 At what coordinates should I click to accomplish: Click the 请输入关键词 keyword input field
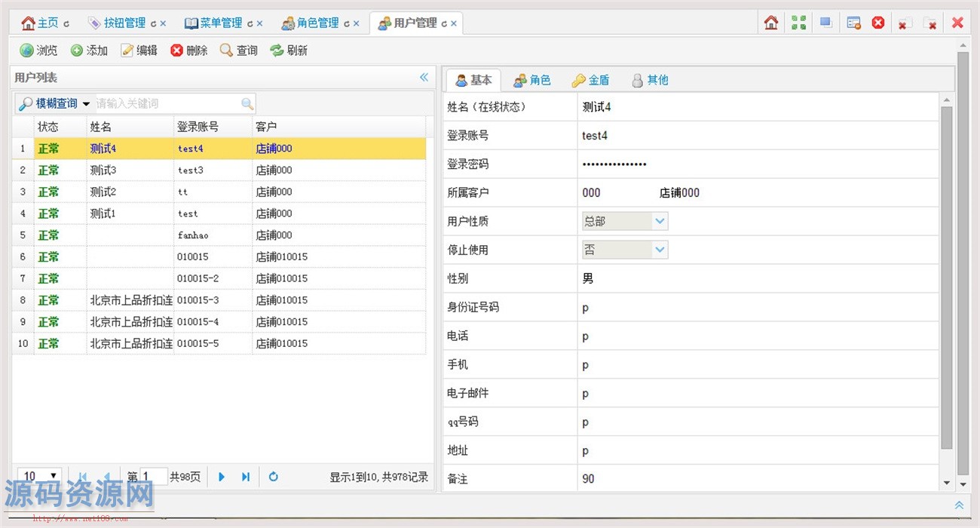click(166, 104)
